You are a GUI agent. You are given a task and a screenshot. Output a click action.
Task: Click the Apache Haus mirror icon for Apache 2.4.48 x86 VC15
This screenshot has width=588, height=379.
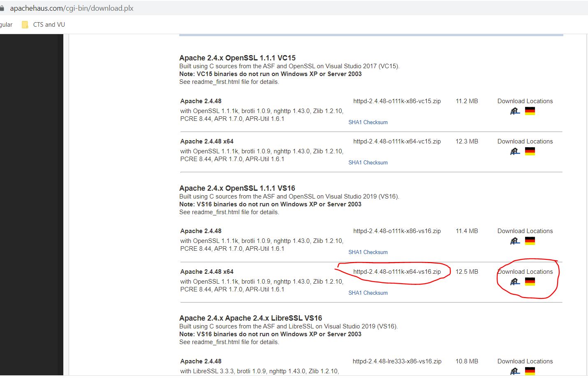[x=514, y=111]
